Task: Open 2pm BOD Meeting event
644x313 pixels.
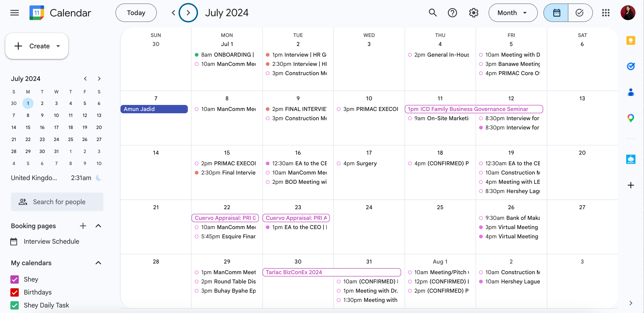Action: pyautogui.click(x=296, y=182)
